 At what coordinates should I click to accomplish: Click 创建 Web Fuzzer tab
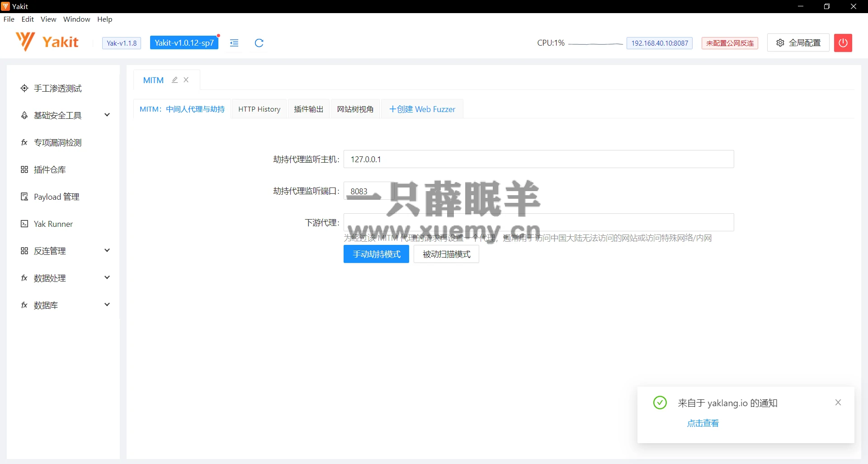422,109
